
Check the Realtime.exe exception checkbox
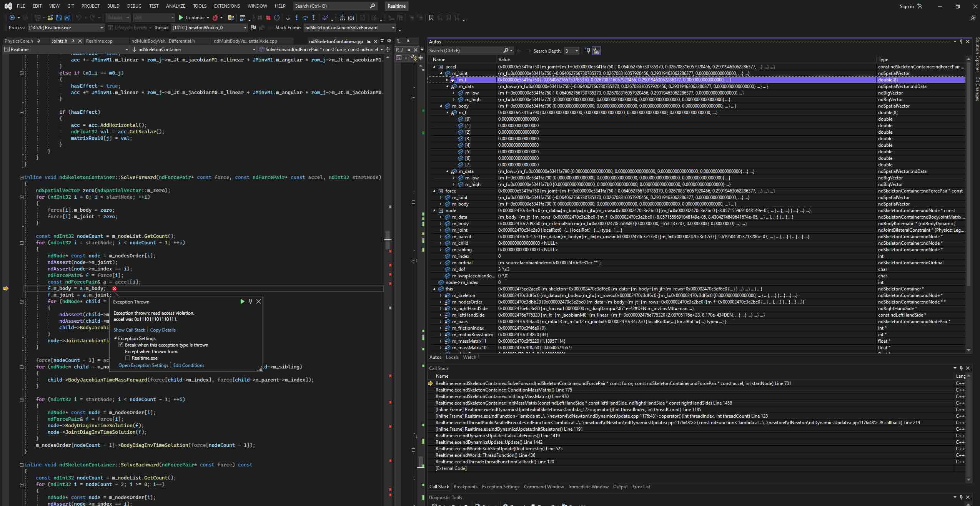tap(128, 358)
